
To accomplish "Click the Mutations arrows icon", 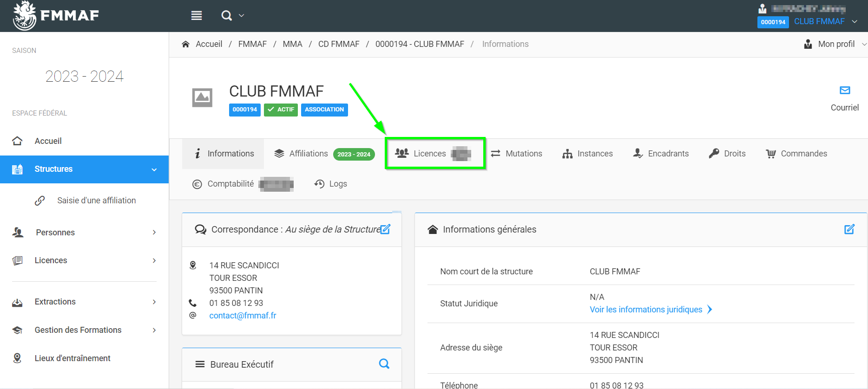I will coord(495,153).
